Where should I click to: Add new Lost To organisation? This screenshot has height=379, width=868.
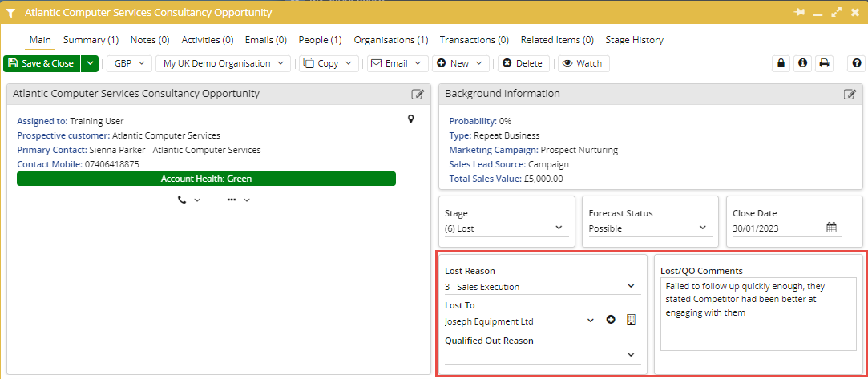coord(611,320)
